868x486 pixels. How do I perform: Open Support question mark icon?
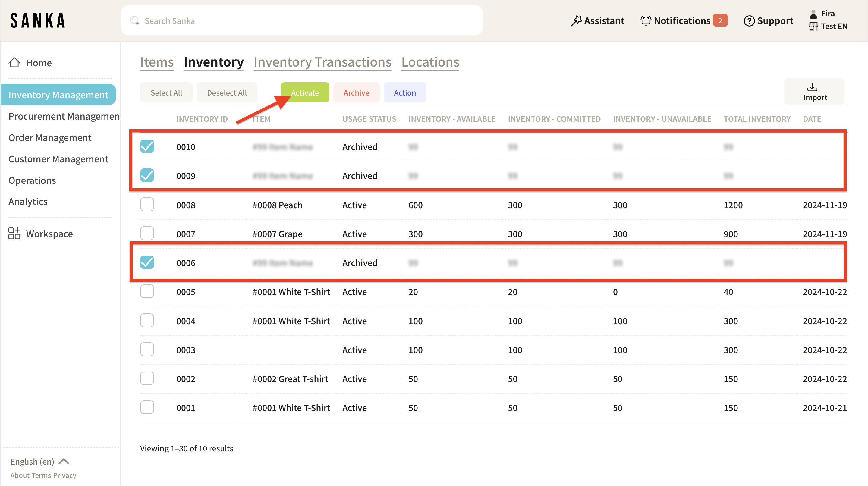[x=749, y=21]
